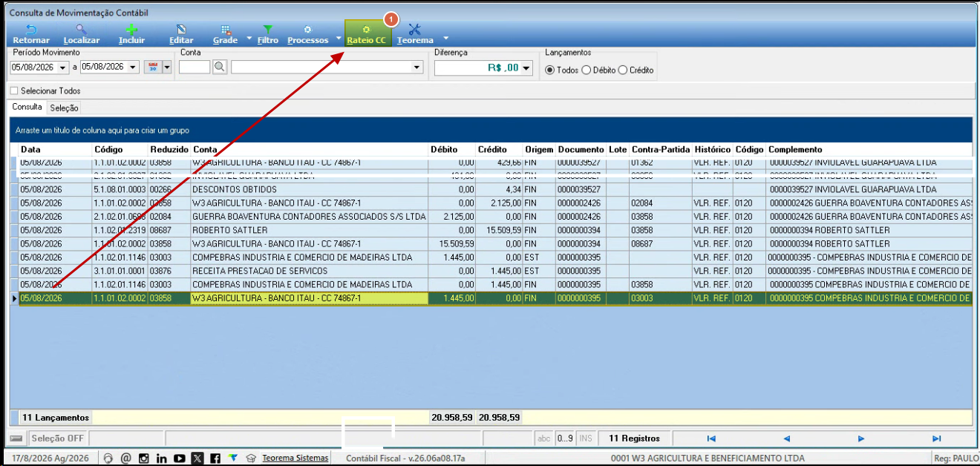Go to the previous record

tap(786, 439)
